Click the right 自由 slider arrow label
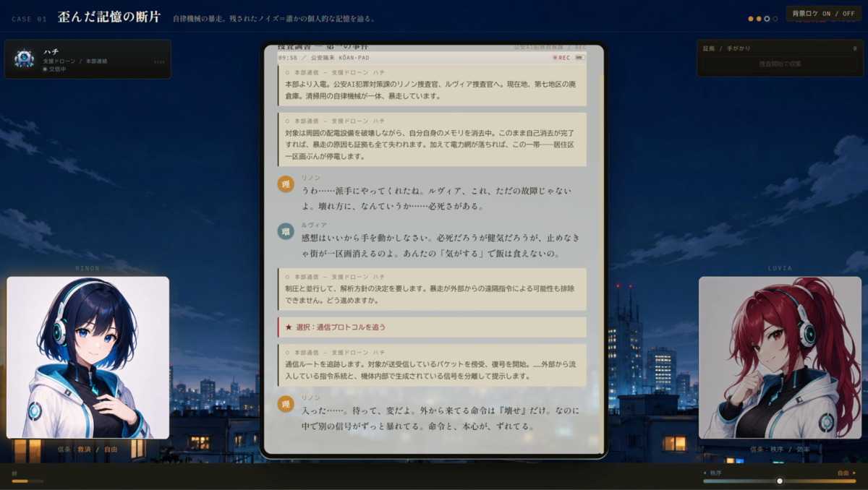Viewport: 868px width, 490px height. pyautogui.click(x=846, y=473)
